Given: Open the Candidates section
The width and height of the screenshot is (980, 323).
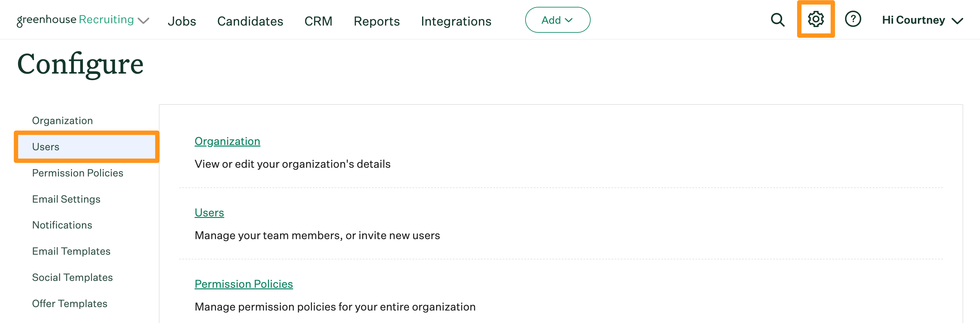Looking at the screenshot, I should [x=250, y=21].
